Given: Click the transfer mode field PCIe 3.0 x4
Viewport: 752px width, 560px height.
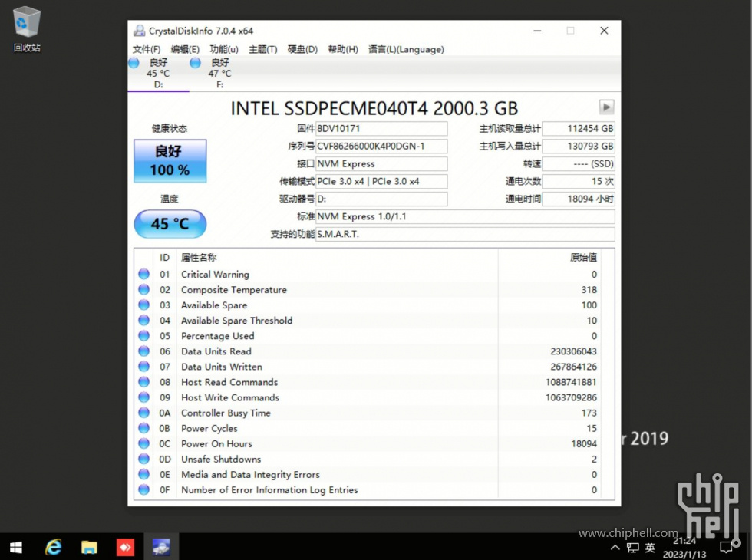Looking at the screenshot, I should [381, 181].
